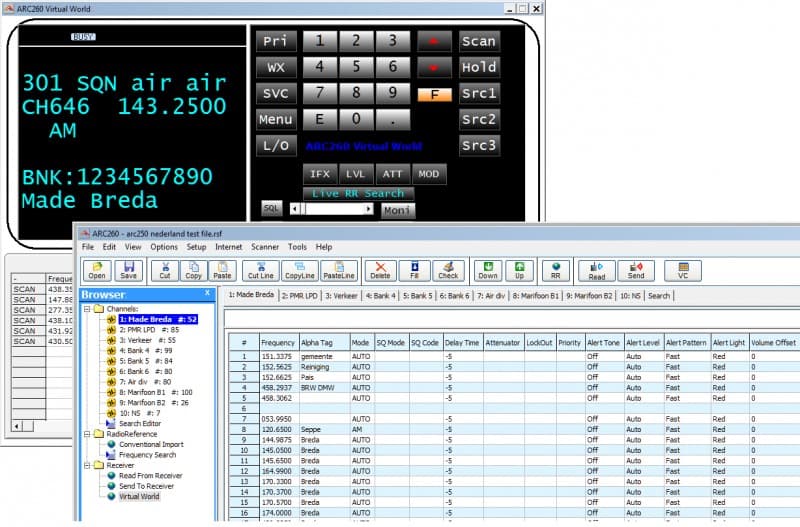Screen dimensions: 800x527
Task: Click frequency cell 120.6500 Seppe row
Action: (278, 430)
